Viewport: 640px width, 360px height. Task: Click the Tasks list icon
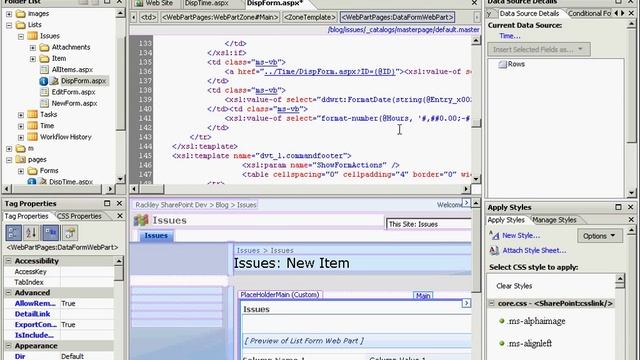[32, 115]
